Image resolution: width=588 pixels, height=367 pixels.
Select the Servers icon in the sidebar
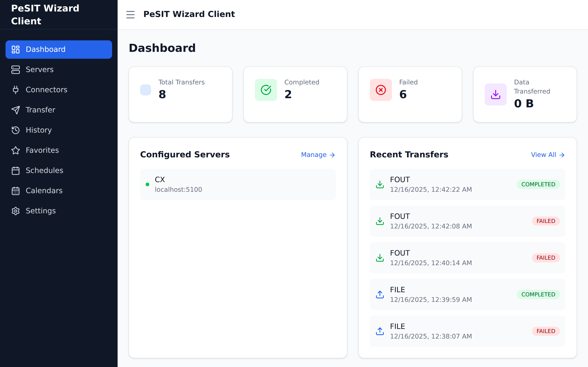point(16,70)
